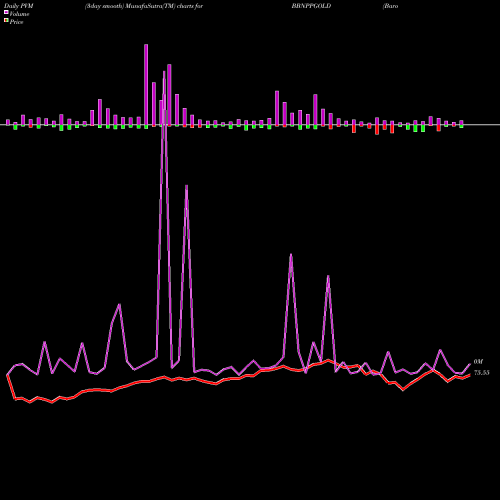The image size is (500, 500).
Task: Click the 'BBNPPGOLD' ticker symbol text
Action: 311,6
